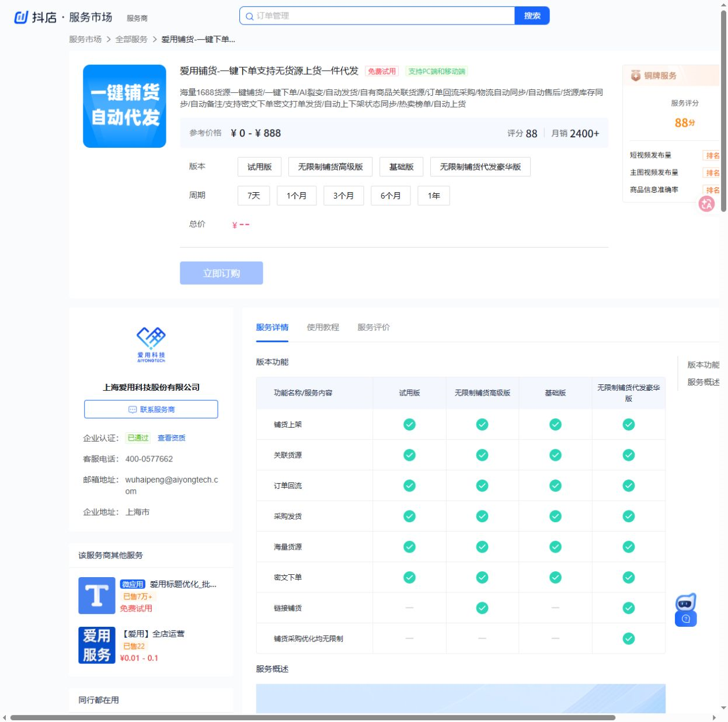Go to 全部服务 breadcrumb link
This screenshot has width=728, height=722.
(131, 39)
